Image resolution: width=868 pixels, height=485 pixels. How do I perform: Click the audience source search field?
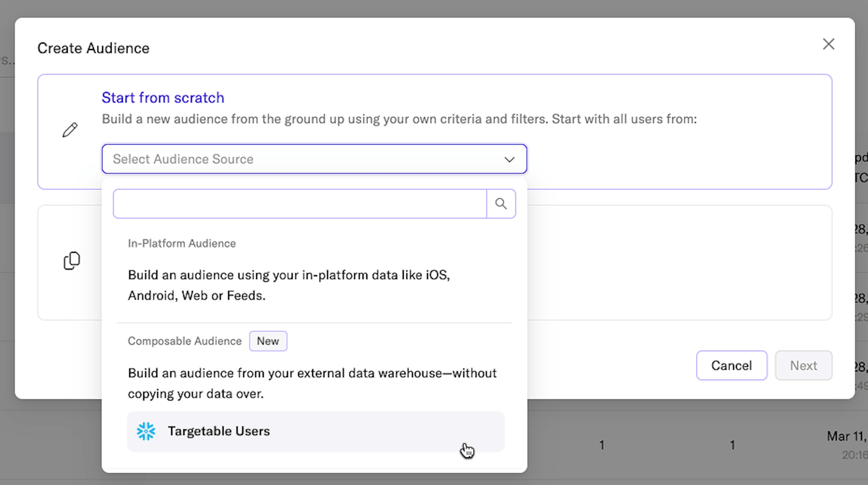(x=300, y=203)
